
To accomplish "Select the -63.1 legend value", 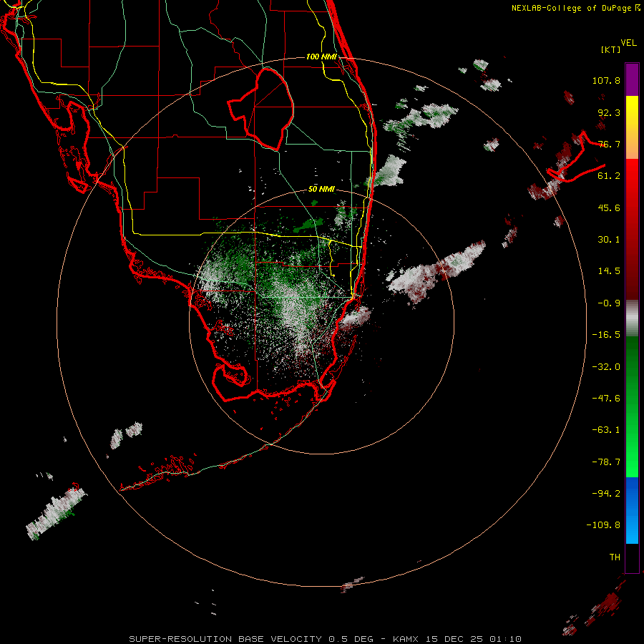I will [606, 430].
